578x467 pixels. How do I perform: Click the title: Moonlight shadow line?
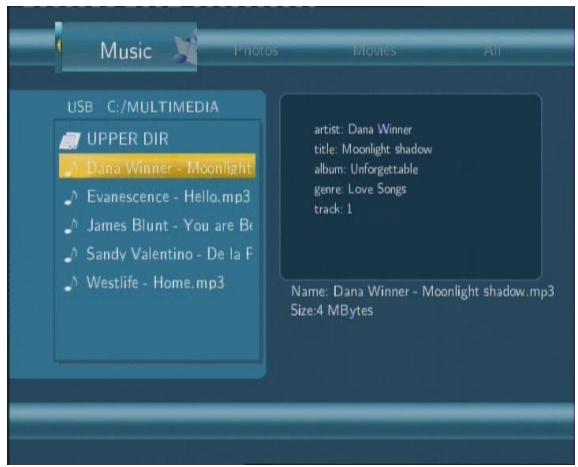373,149
